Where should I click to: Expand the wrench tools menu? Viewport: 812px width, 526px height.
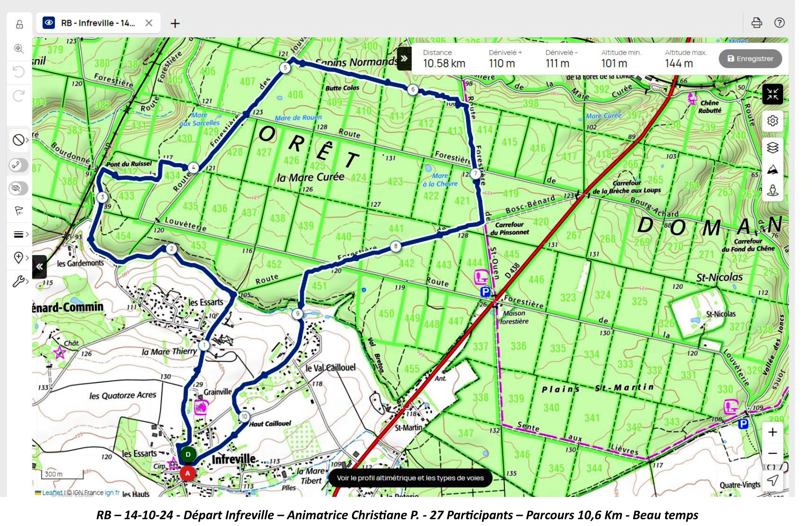[x=20, y=281]
